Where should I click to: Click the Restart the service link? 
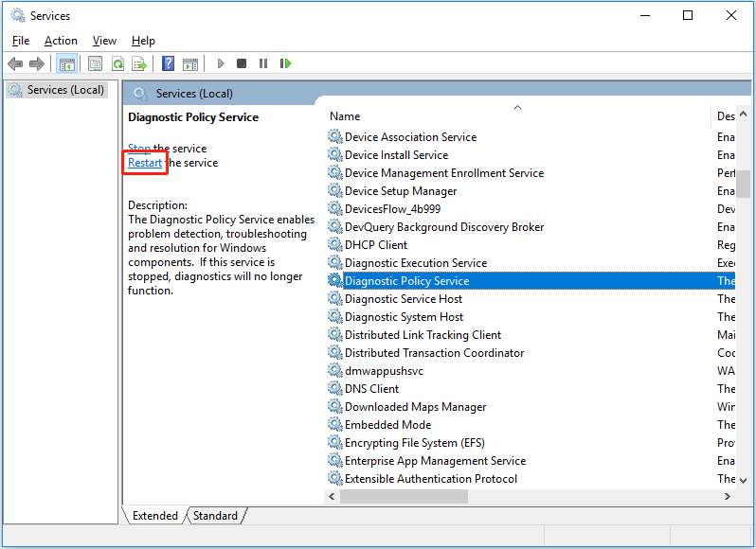tap(145, 163)
